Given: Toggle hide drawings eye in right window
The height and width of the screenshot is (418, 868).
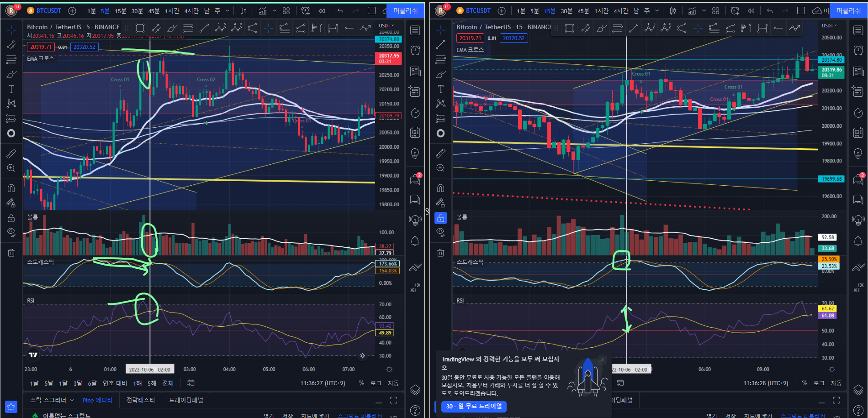Looking at the screenshot, I should pyautogui.click(x=440, y=232).
